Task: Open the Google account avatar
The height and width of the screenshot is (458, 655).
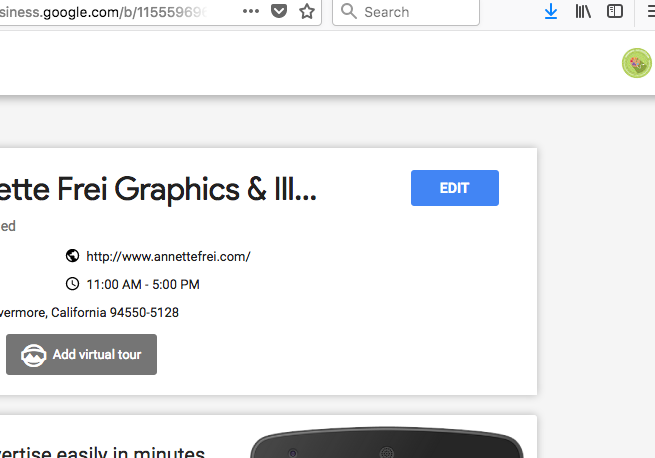Action: click(x=637, y=63)
